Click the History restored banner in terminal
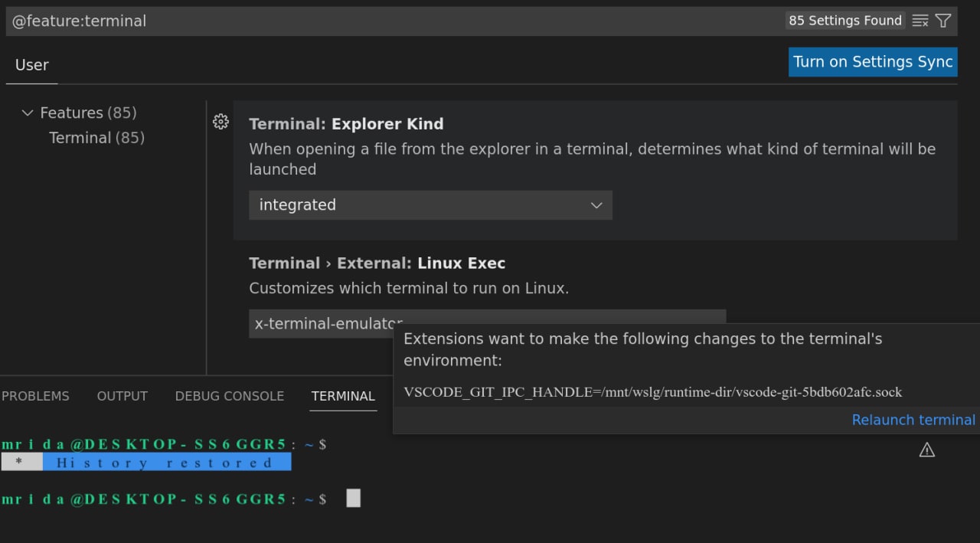The width and height of the screenshot is (980, 543). [146, 463]
